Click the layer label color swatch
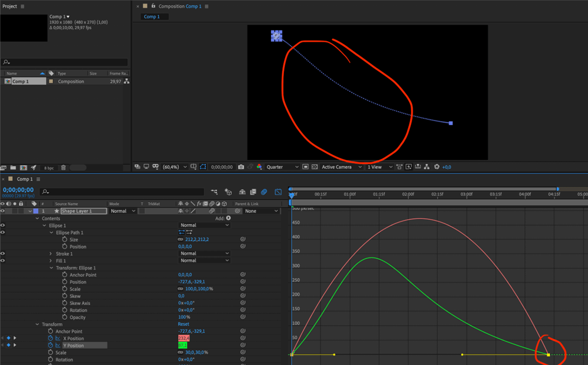The width and height of the screenshot is (588, 365). [35, 210]
